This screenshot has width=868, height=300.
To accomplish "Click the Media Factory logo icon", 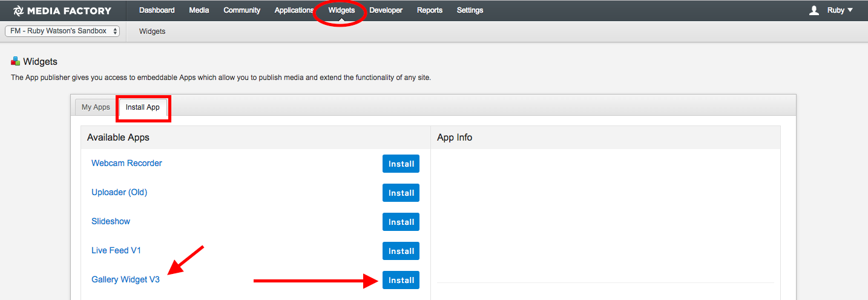I will coord(18,10).
